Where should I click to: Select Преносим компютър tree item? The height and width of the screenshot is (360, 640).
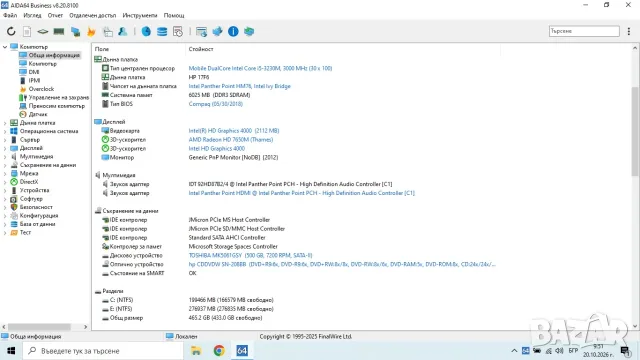tap(57, 106)
